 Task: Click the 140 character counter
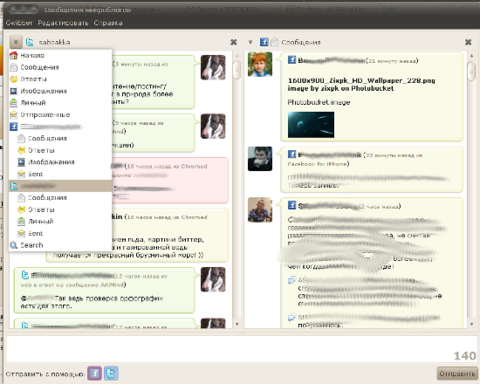coord(465,356)
